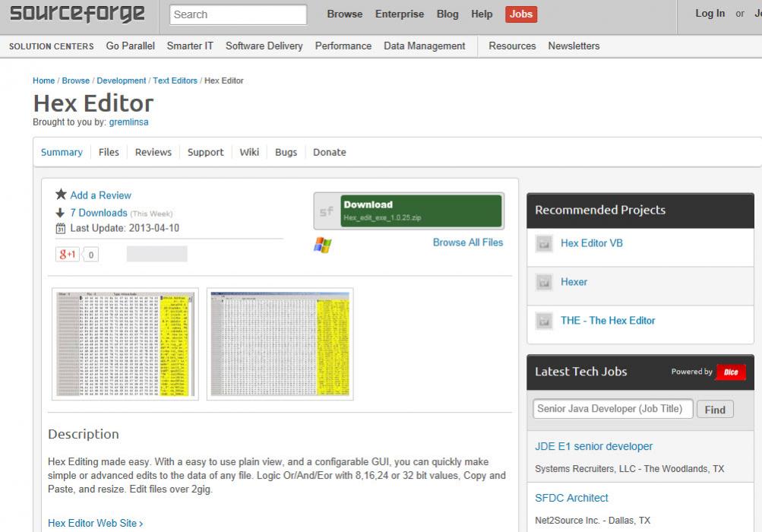Open the Files tab
The height and width of the screenshot is (532, 762).
109,152
